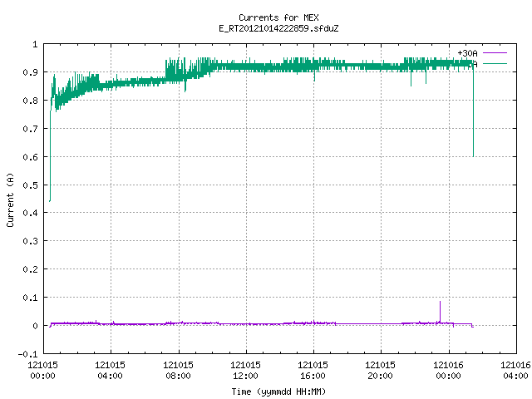Select the y-axis tick label '0.3'
The width and height of the screenshot is (532, 399).
[x=30, y=241]
